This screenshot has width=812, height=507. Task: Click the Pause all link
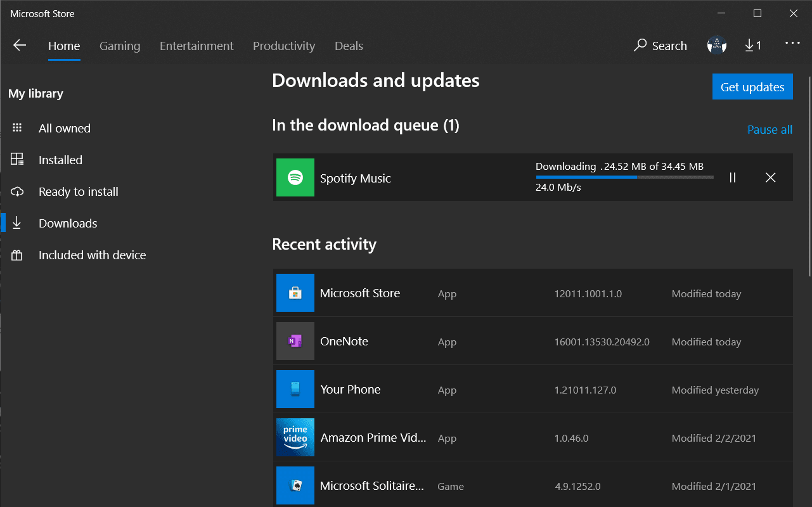click(x=770, y=129)
